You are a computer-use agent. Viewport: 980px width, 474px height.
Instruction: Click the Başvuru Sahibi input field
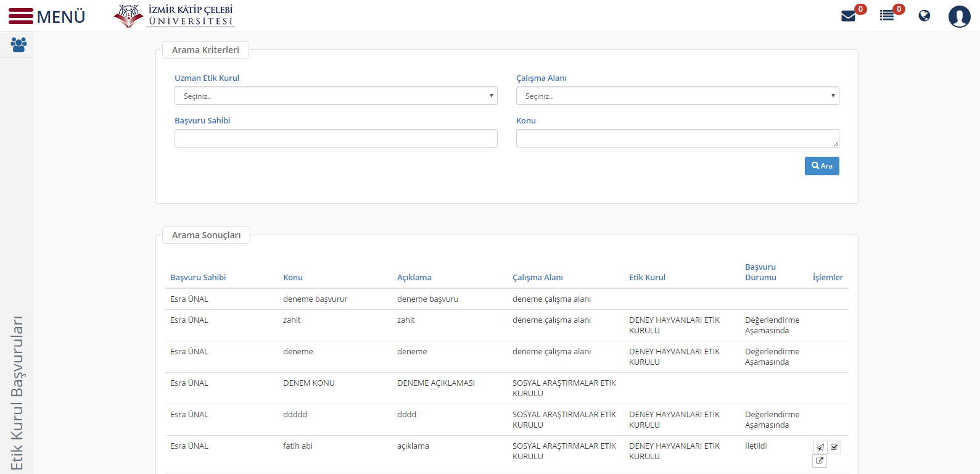tap(336, 138)
